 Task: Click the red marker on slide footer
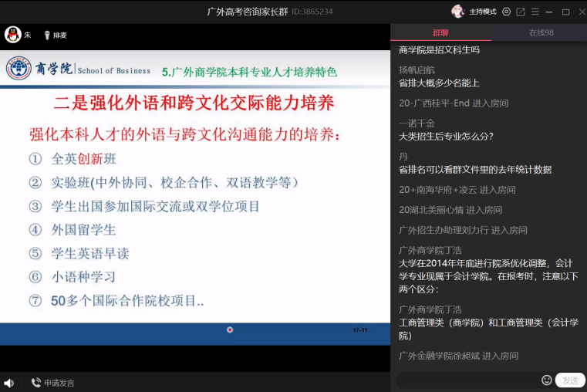pyautogui.click(x=230, y=329)
